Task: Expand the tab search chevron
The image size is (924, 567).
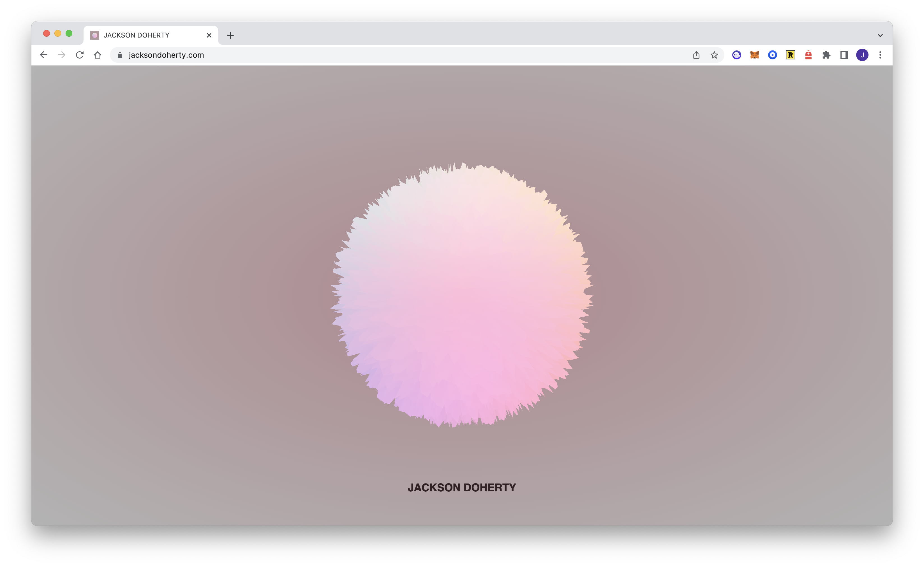Action: [880, 35]
